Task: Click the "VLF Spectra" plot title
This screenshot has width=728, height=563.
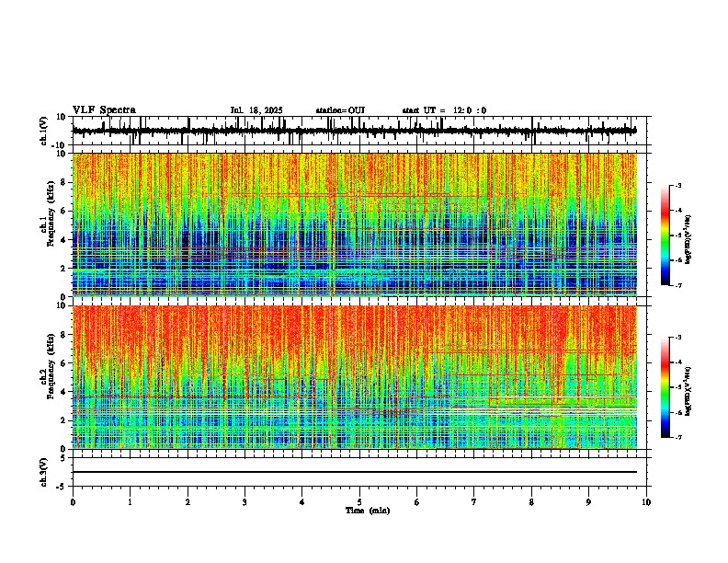Action: [x=104, y=110]
